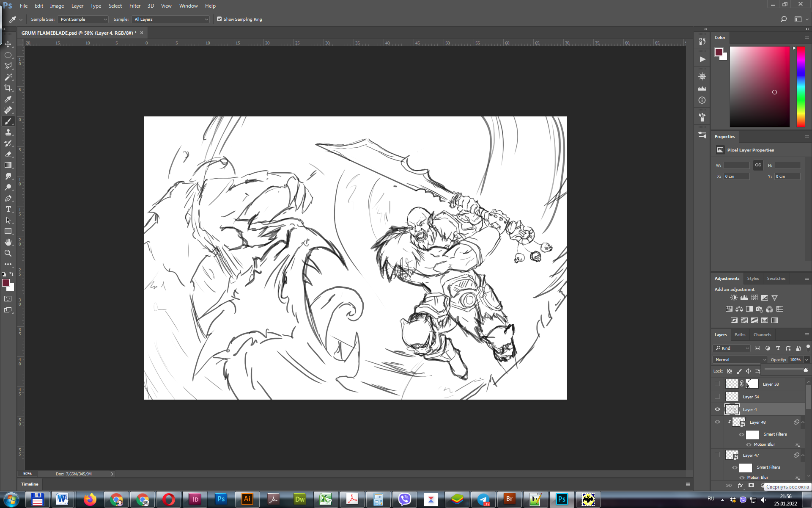Select the Move tool
Viewport: 812px width, 508px height.
click(8, 44)
